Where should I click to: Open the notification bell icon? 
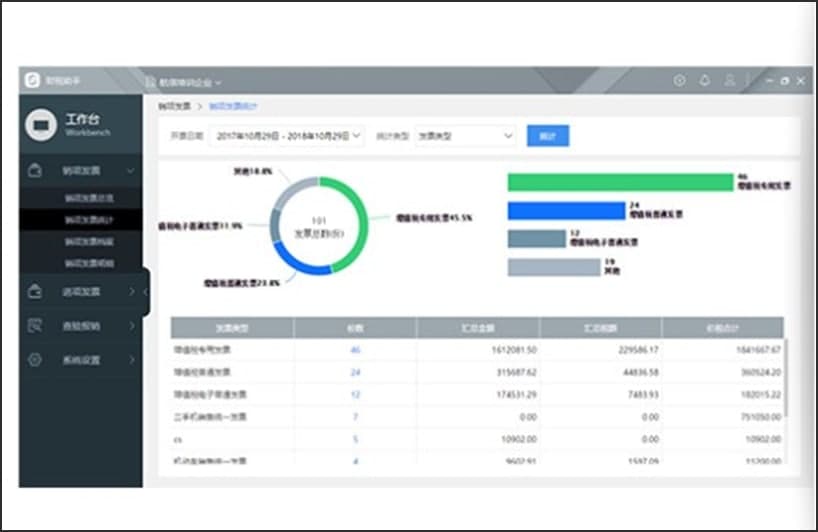click(705, 80)
